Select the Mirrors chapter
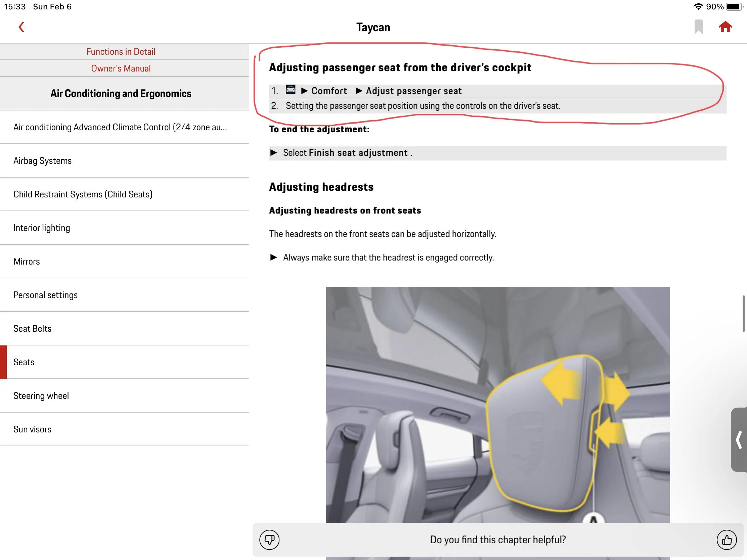The height and width of the screenshot is (560, 747). point(124,262)
